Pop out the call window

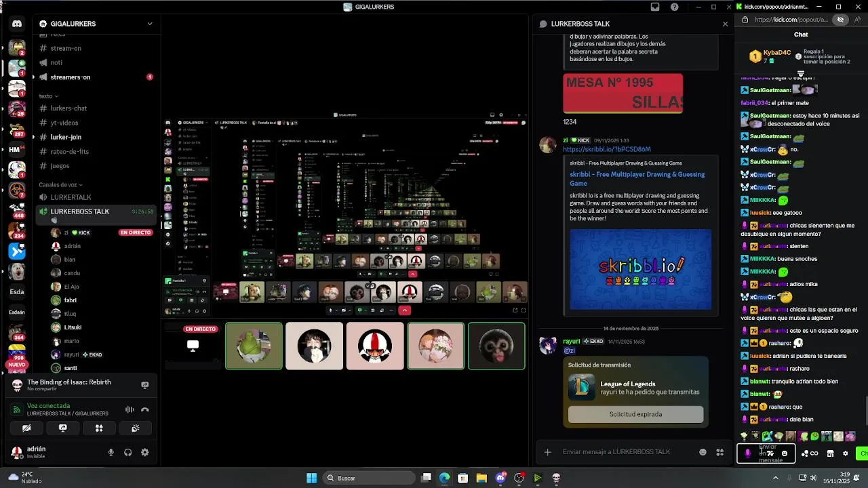pyautogui.click(x=515, y=310)
